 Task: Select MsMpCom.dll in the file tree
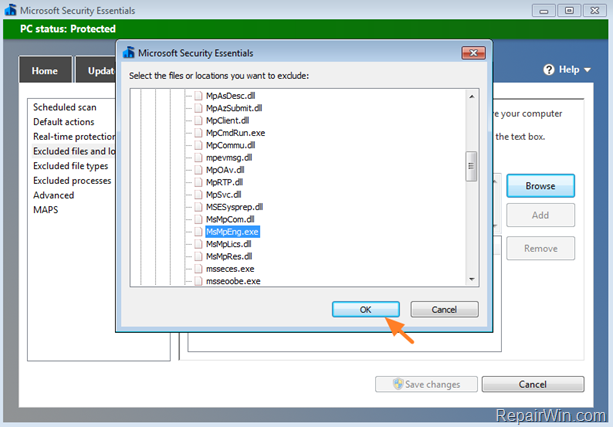tap(230, 219)
